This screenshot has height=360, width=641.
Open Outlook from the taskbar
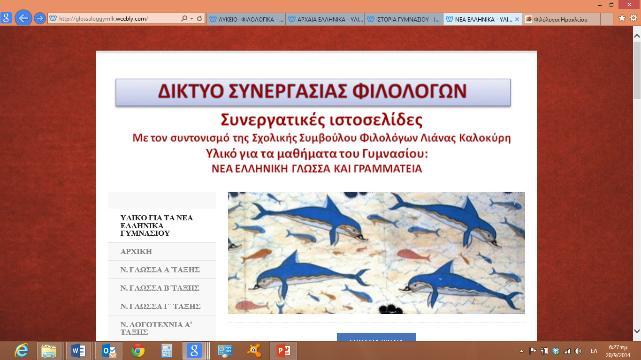[108, 351]
